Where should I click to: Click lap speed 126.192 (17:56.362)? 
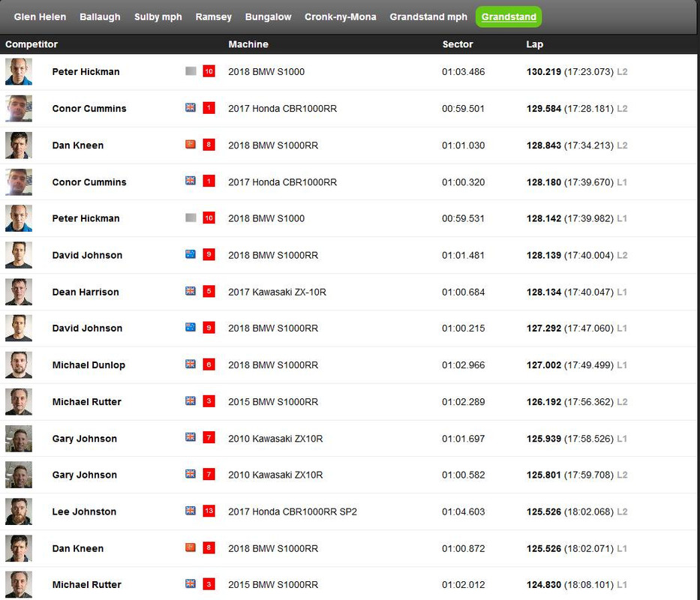pyautogui.click(x=570, y=402)
